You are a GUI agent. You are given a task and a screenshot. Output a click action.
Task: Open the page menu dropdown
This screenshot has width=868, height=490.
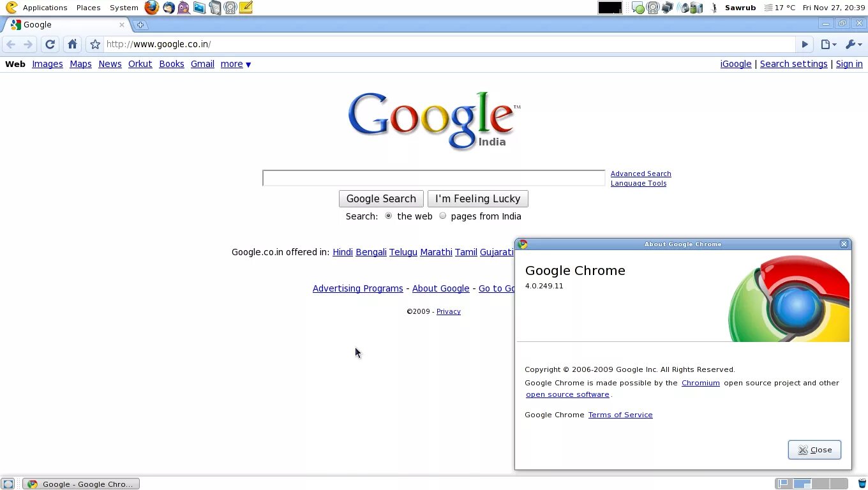click(828, 44)
